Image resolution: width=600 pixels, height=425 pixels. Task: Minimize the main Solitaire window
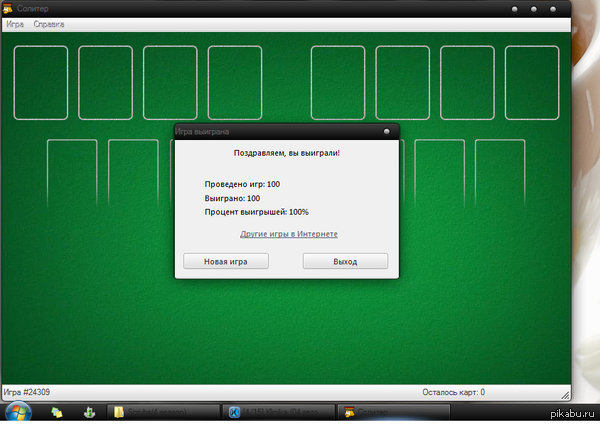[x=515, y=9]
